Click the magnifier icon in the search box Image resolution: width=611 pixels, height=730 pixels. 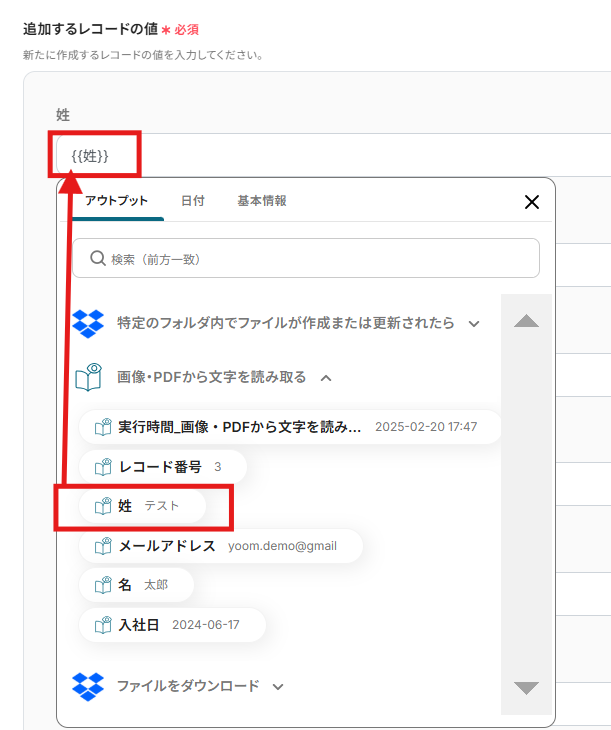[98, 258]
